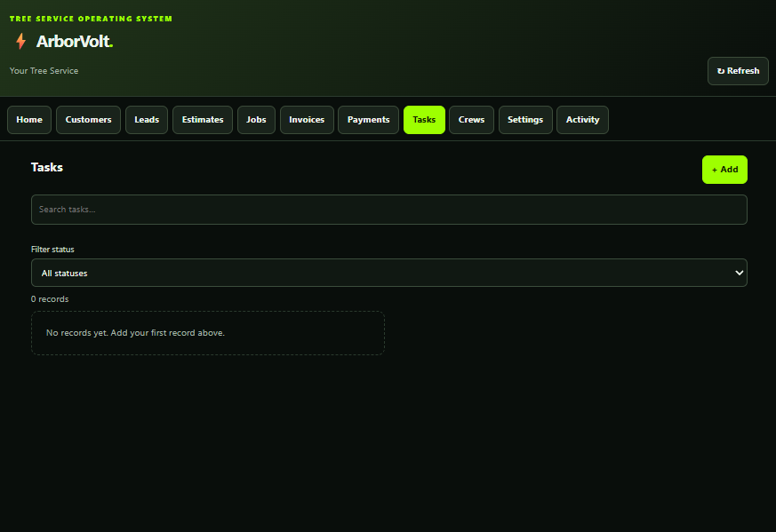Focus the Search tasks field
Image resolution: width=776 pixels, height=532 pixels.
[389, 210]
